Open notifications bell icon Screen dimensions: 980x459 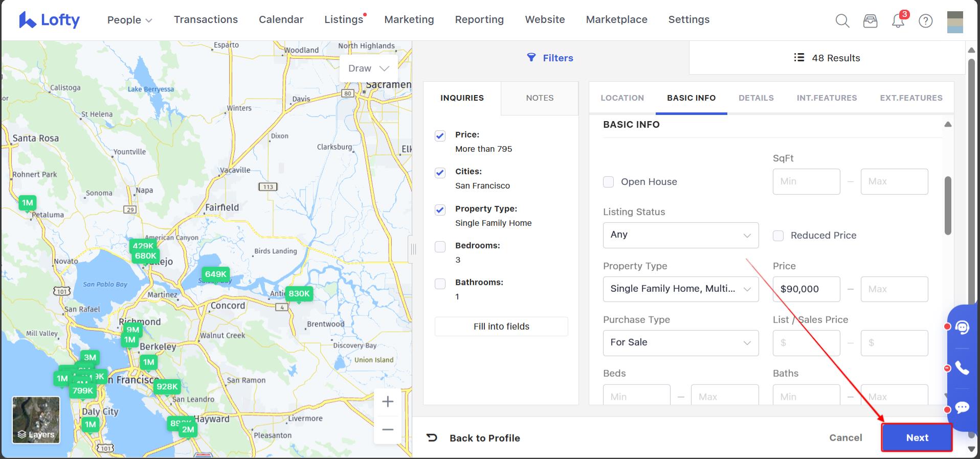898,21
